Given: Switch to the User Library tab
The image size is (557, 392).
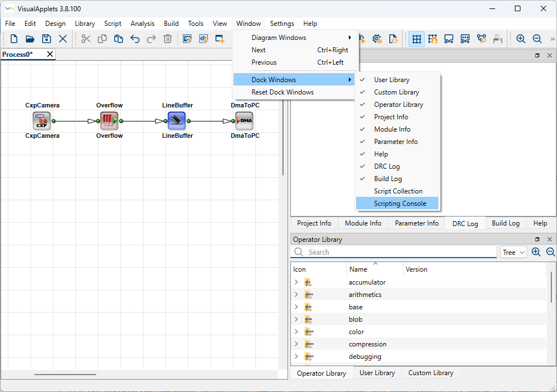Looking at the screenshot, I should (378, 373).
